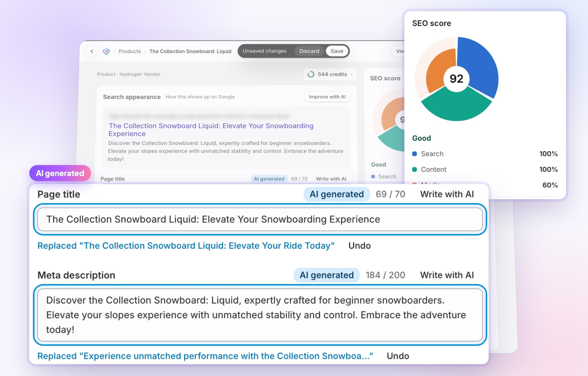The width and height of the screenshot is (588, 376).
Task: Click the purple AI generated pill
Action: pyautogui.click(x=60, y=173)
